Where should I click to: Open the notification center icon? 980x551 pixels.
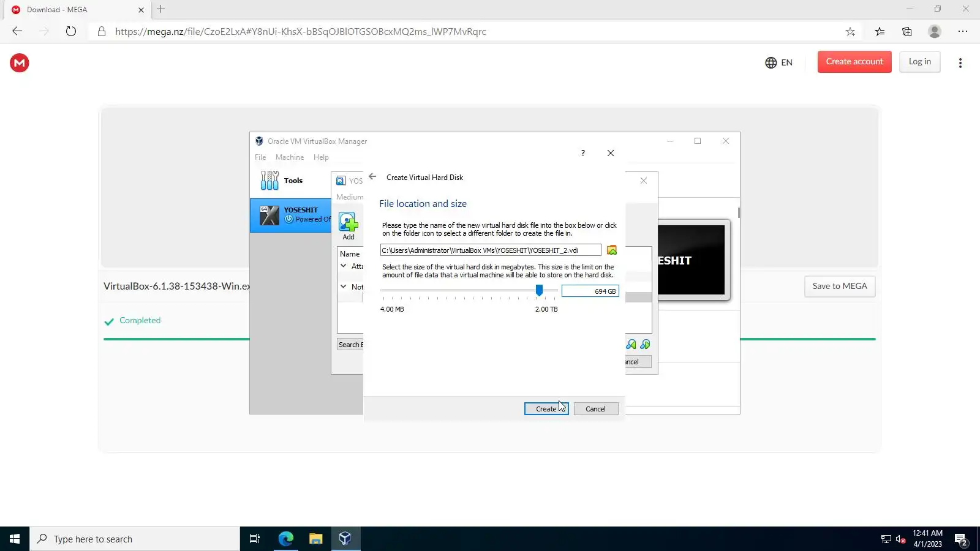960,539
